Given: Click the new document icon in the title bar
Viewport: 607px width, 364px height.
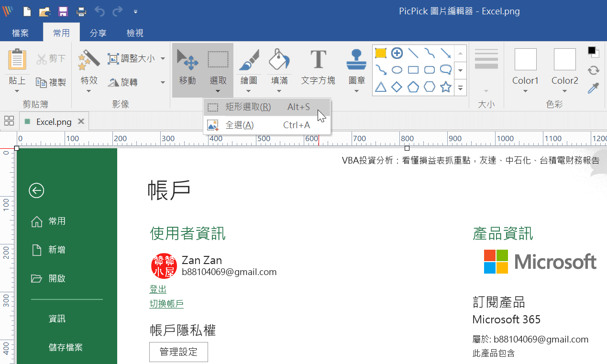Looking at the screenshot, I should tap(27, 11).
